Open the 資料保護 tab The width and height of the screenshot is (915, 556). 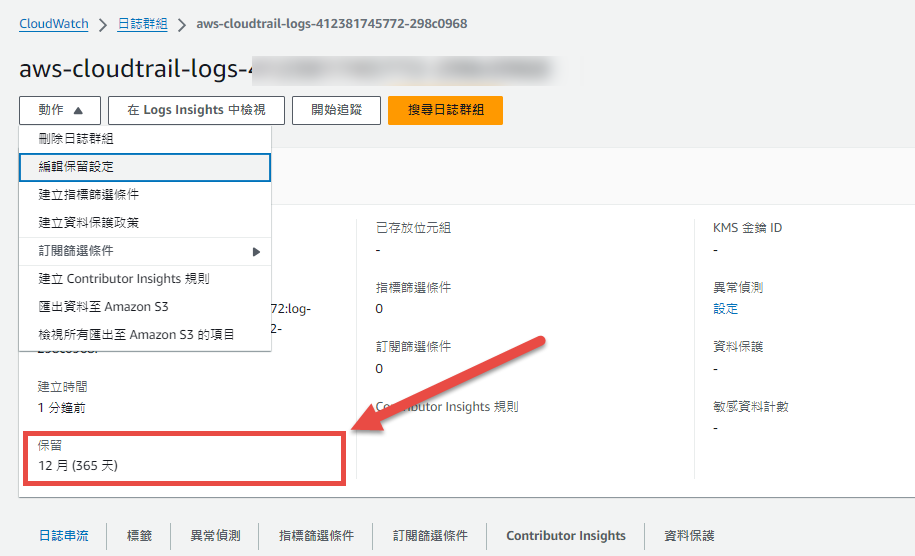(689, 536)
